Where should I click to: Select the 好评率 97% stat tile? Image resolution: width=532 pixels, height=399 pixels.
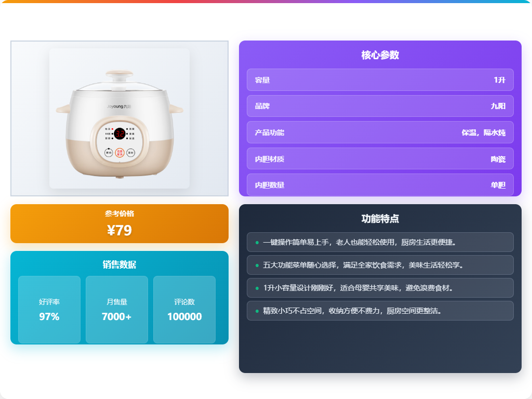[49, 310]
